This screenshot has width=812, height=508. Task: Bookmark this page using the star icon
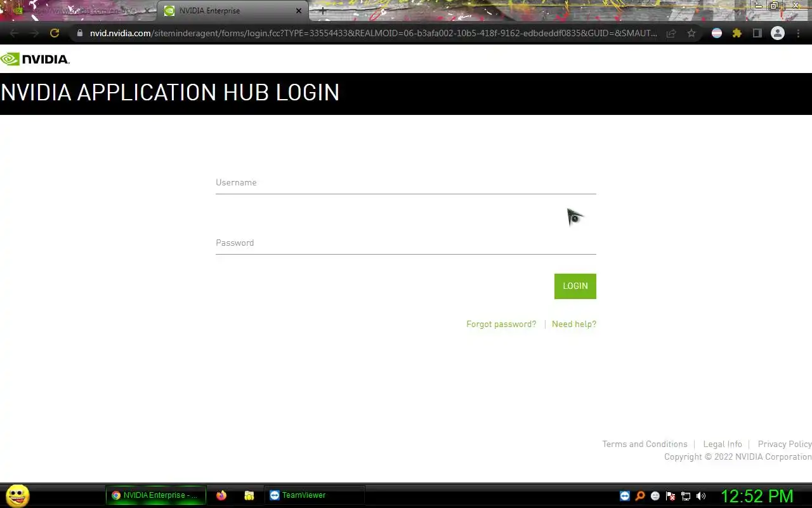coord(691,33)
